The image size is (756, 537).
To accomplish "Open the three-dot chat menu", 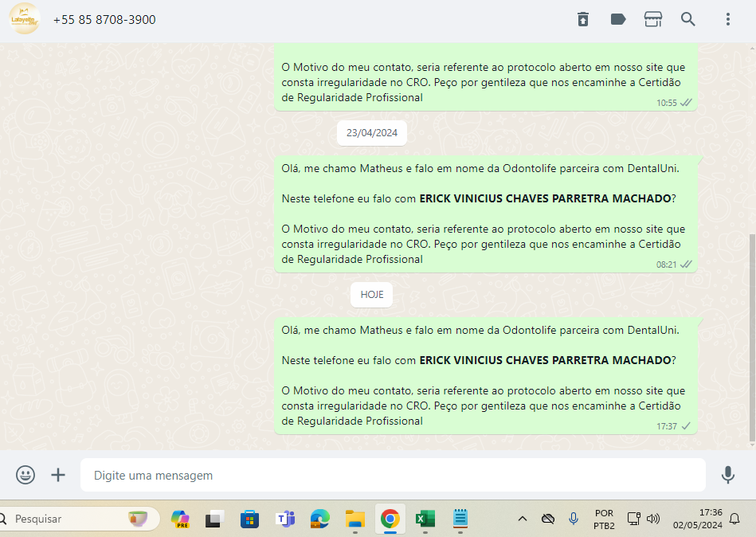I will pyautogui.click(x=728, y=19).
